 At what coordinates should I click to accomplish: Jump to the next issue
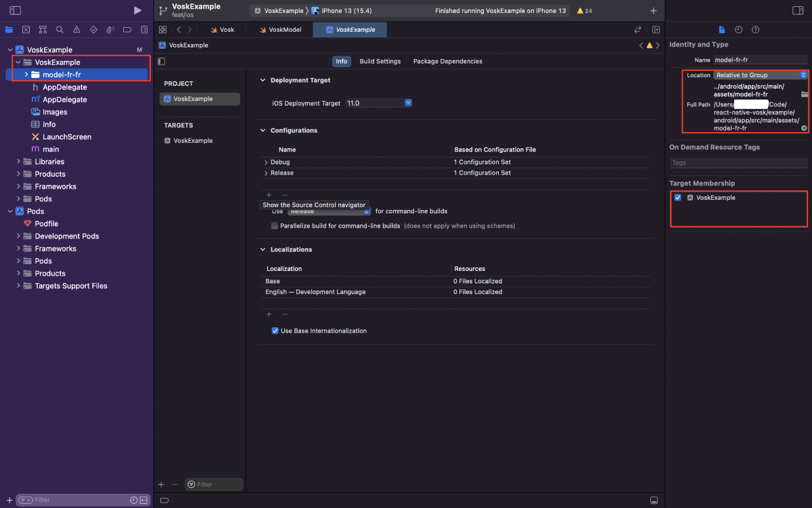tap(658, 45)
